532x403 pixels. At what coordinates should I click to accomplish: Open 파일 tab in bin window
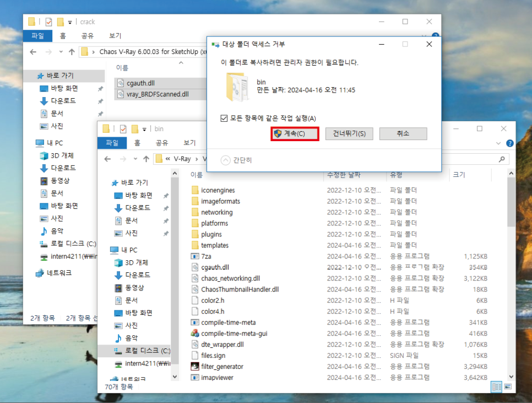pyautogui.click(x=112, y=143)
